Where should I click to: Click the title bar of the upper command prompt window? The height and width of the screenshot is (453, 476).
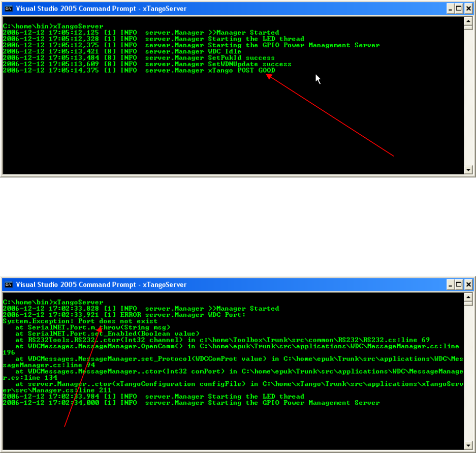[x=224, y=9]
